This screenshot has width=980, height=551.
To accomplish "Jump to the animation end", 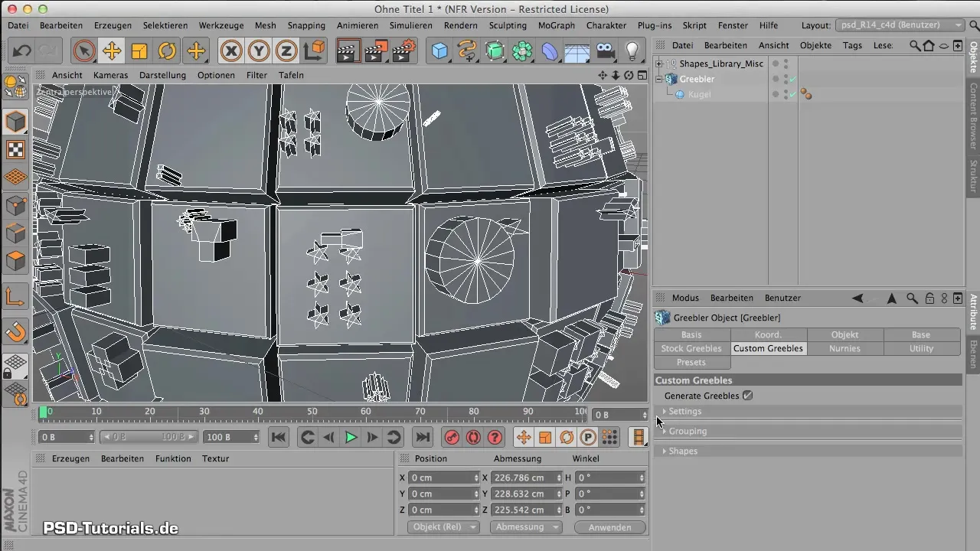I will click(422, 437).
